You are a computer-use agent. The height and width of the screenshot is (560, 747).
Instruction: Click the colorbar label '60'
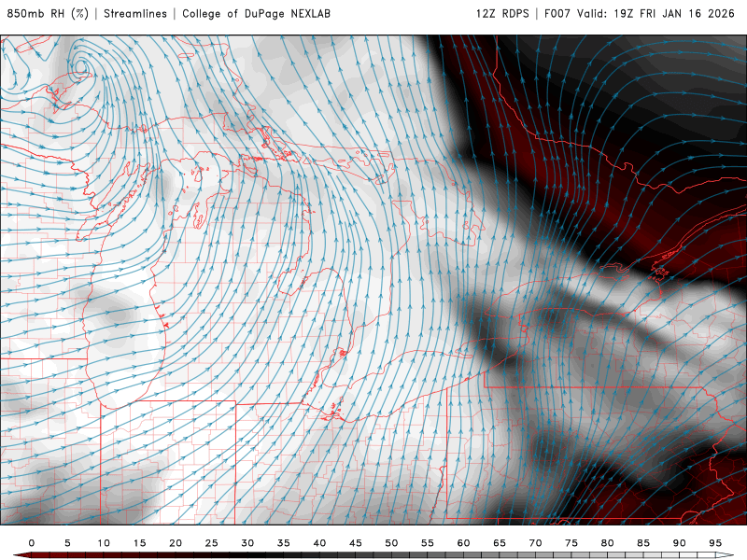[463, 543]
